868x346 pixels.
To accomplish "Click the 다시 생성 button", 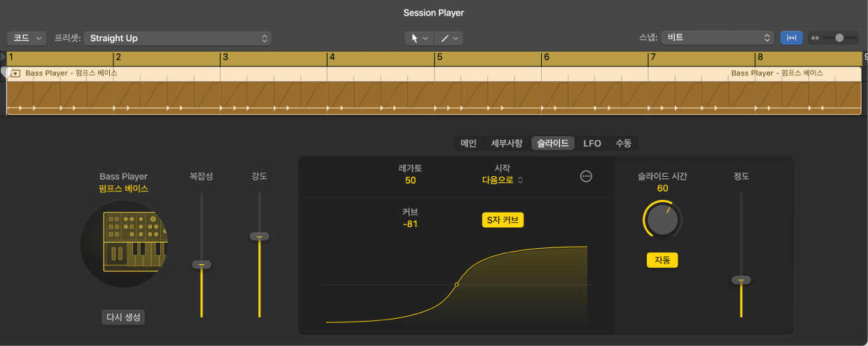I will click(123, 317).
